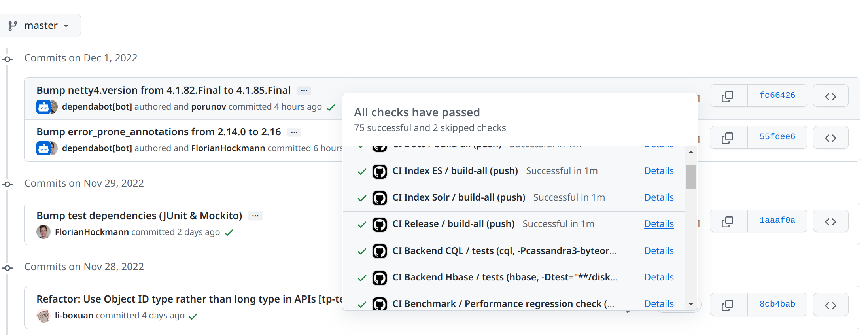Open Details for CI Index ES check
Viewport: 868px width, 335px height.
(659, 171)
